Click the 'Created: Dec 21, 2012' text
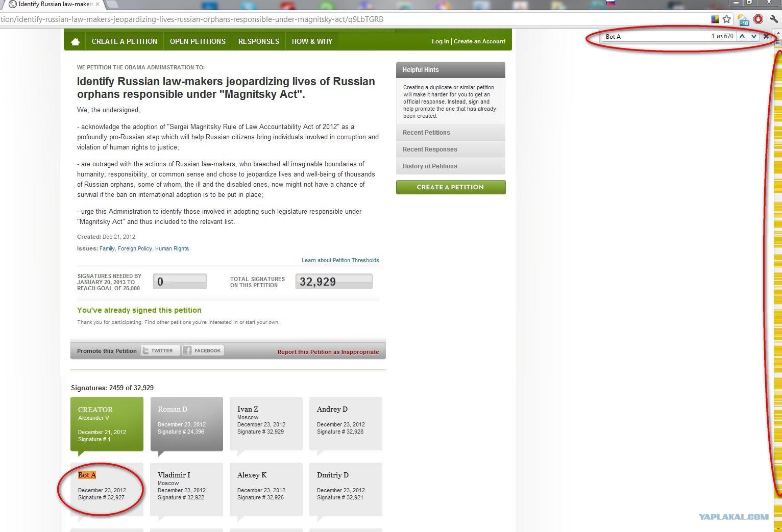 [106, 237]
